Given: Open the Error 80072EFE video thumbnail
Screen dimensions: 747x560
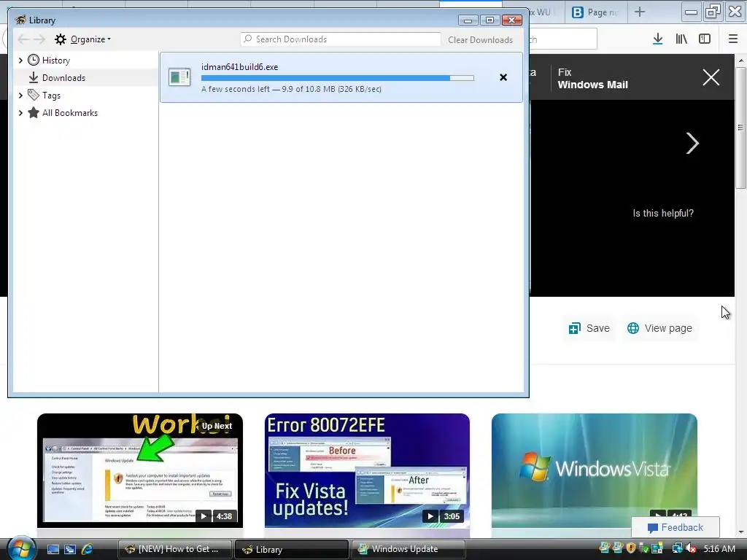Looking at the screenshot, I should pos(367,470).
